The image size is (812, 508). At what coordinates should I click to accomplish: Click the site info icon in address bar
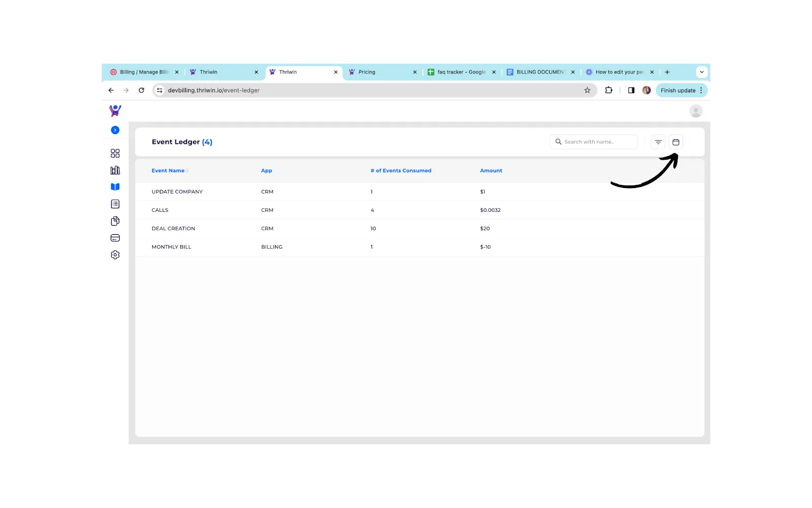point(159,90)
